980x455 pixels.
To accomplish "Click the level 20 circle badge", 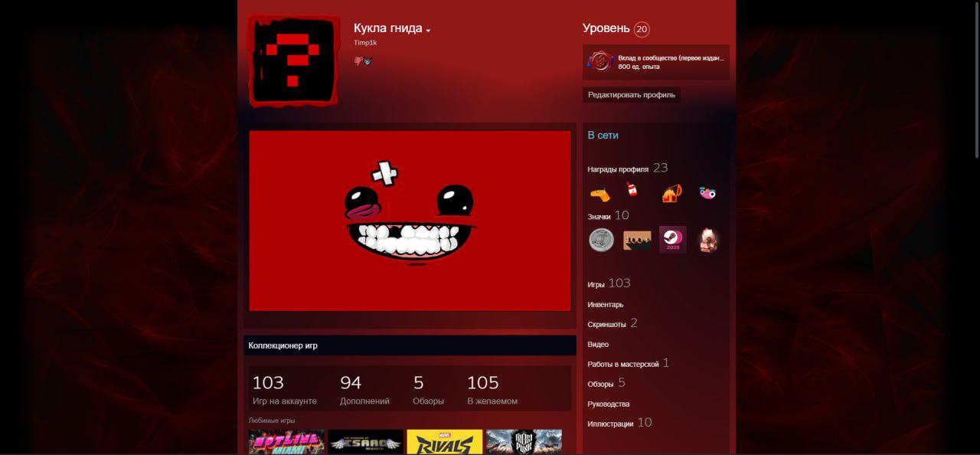I will point(642,30).
